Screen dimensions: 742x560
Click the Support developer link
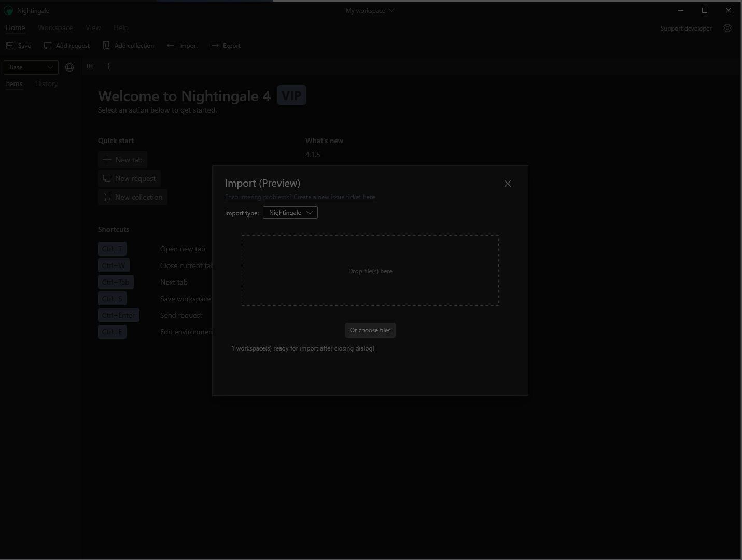pos(685,28)
